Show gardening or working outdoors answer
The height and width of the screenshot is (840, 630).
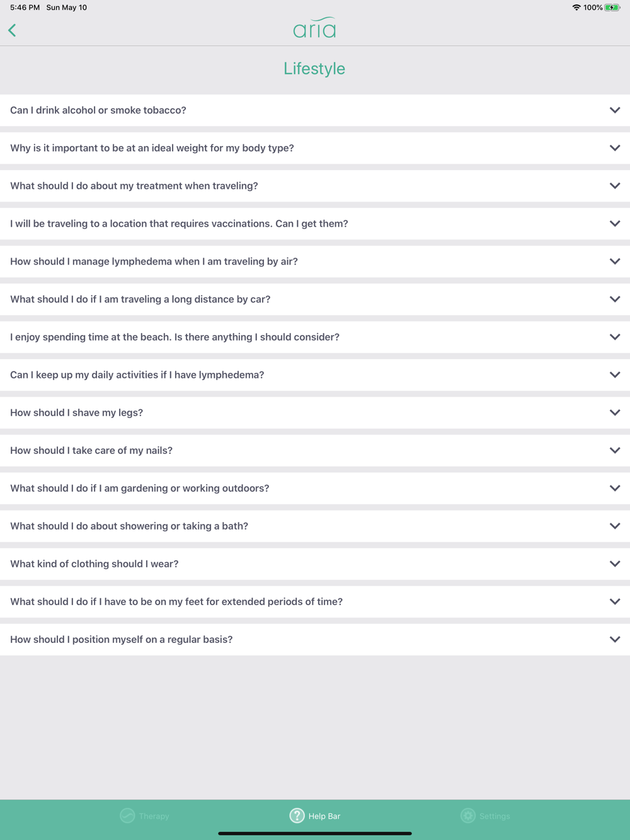pos(314,488)
